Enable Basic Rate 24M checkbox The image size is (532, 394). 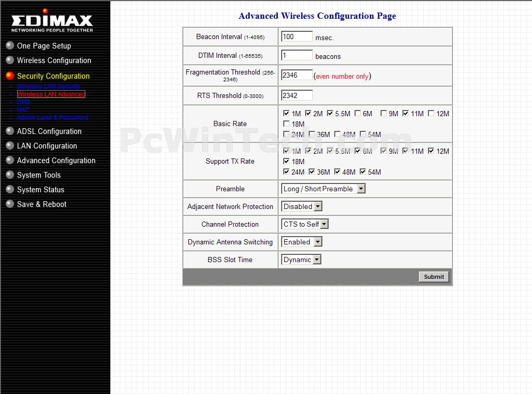(x=286, y=134)
